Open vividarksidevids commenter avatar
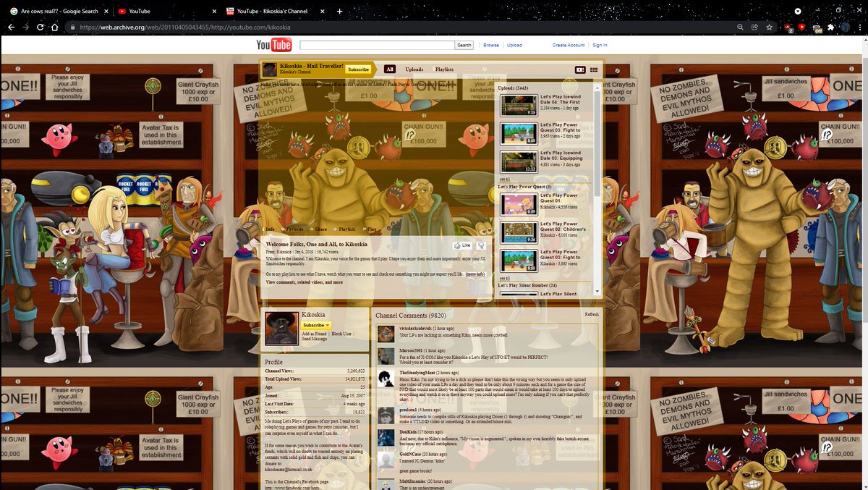Screen dimensions: 868x490 (386, 334)
